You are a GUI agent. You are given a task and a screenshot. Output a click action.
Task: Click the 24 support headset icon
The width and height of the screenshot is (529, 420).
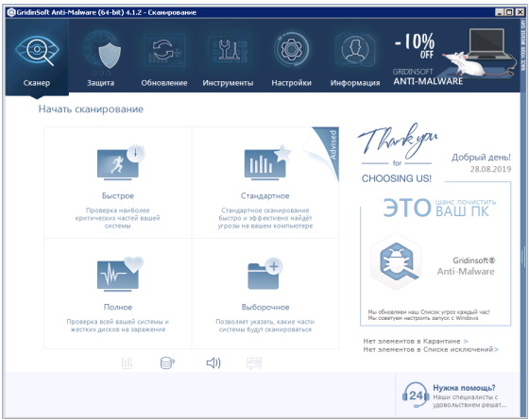coord(416,395)
